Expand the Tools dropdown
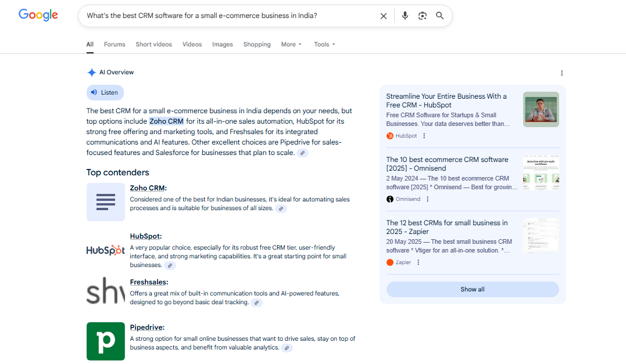The height and width of the screenshot is (364, 626). click(x=324, y=44)
